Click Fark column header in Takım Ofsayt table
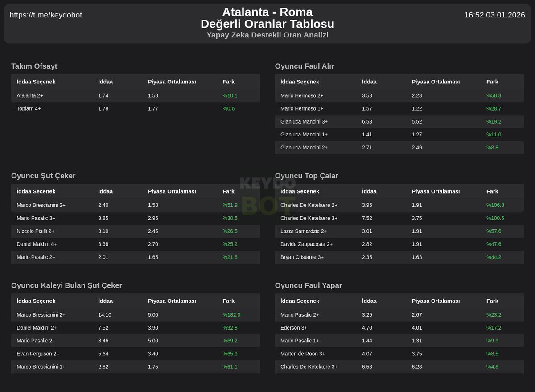Screen dimensions: 535x392 [228, 82]
